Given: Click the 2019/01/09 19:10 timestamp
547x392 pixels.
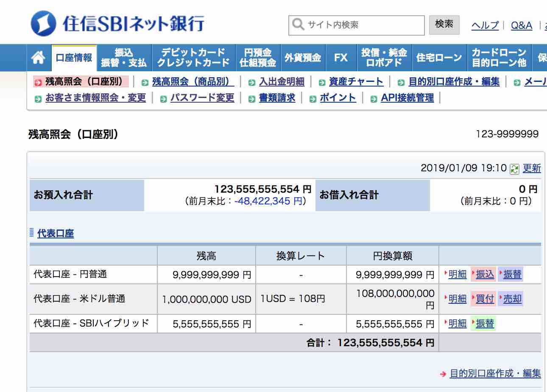Looking at the screenshot, I should [x=464, y=168].
